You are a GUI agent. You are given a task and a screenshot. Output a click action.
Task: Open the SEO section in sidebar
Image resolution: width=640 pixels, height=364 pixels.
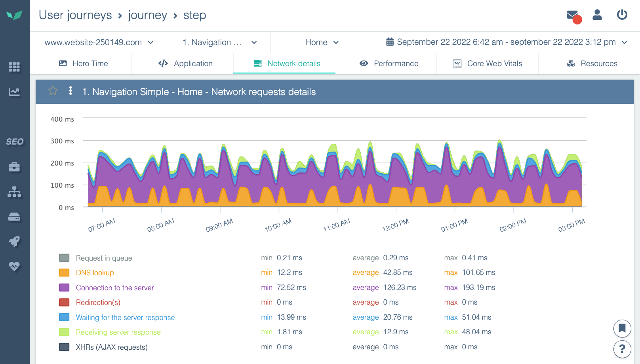15,142
